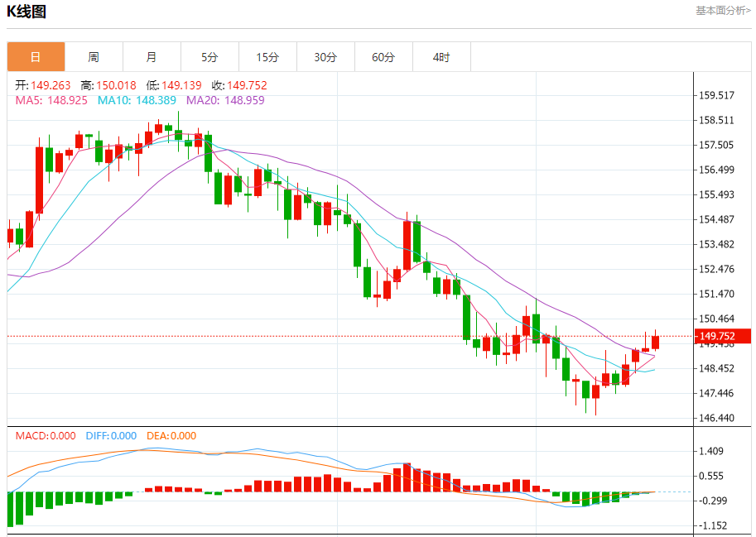Click the -0.299 MACD axis label
The image size is (756, 537).
[711, 501]
